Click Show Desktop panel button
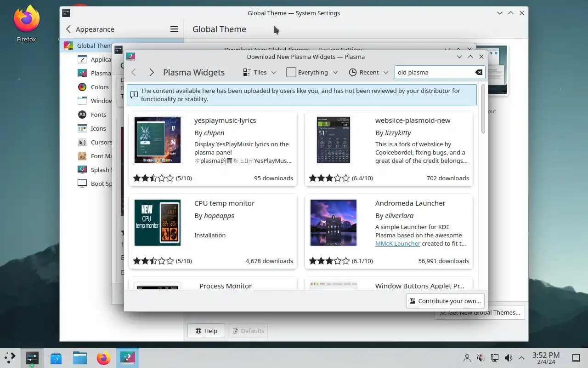 click(576, 357)
